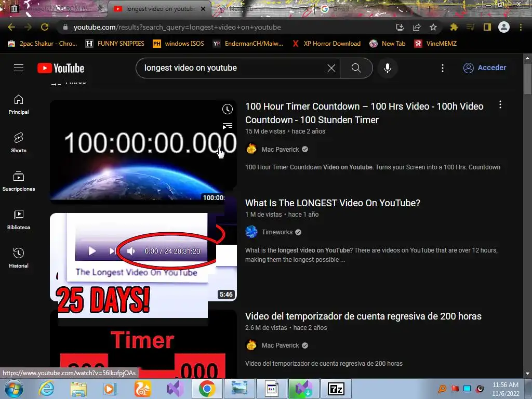This screenshot has width=532, height=399.
Task: Start voice search with the microphone
Action: pos(388,68)
